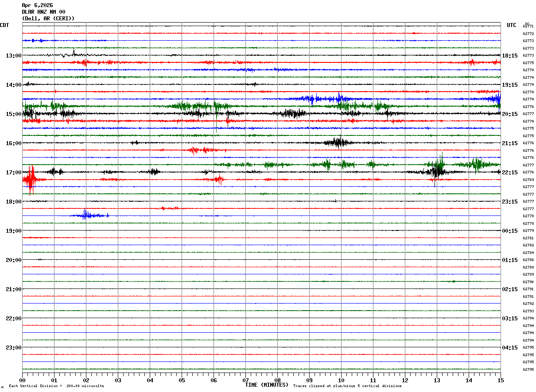Image resolution: width=536 pixels, height=392 pixels.
Task: Click minute 08 on the time axis
Action: 278,380
